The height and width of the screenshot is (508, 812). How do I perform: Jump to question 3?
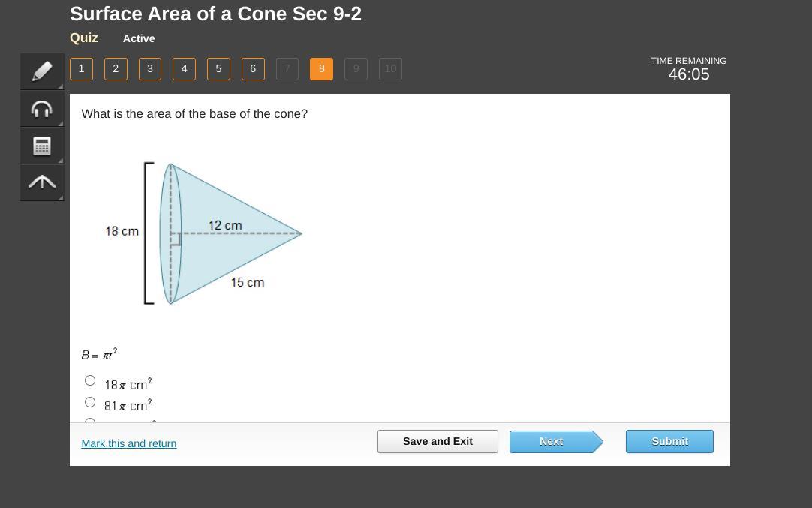[x=150, y=69]
